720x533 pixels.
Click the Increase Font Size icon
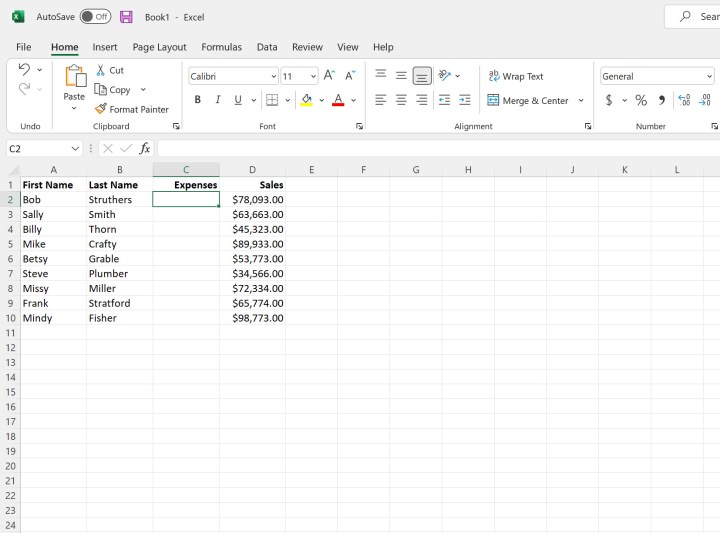(x=329, y=76)
